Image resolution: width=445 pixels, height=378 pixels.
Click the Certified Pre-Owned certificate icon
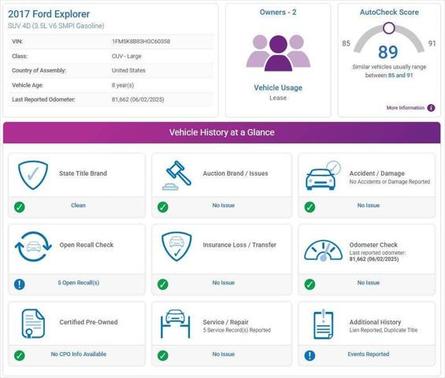33,324
